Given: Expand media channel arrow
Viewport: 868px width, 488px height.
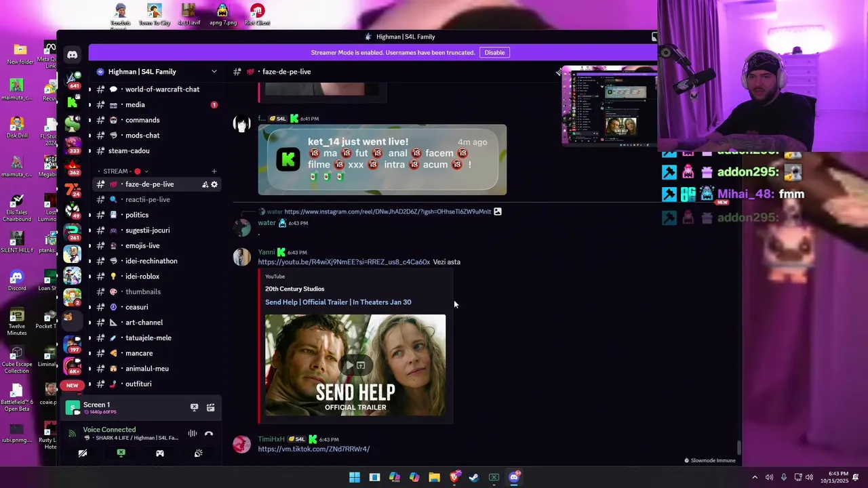Looking at the screenshot, I should (x=90, y=105).
